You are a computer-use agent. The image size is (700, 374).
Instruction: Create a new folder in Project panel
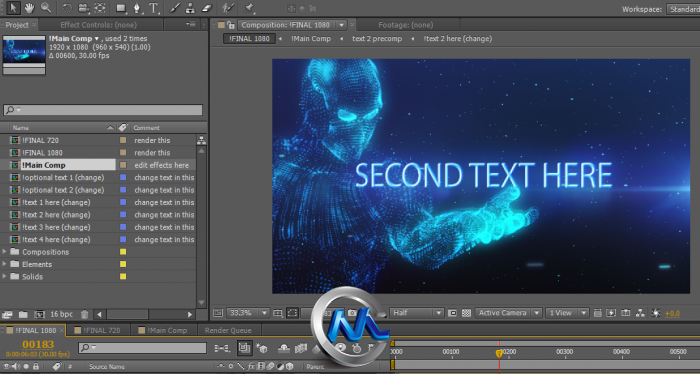point(23,314)
